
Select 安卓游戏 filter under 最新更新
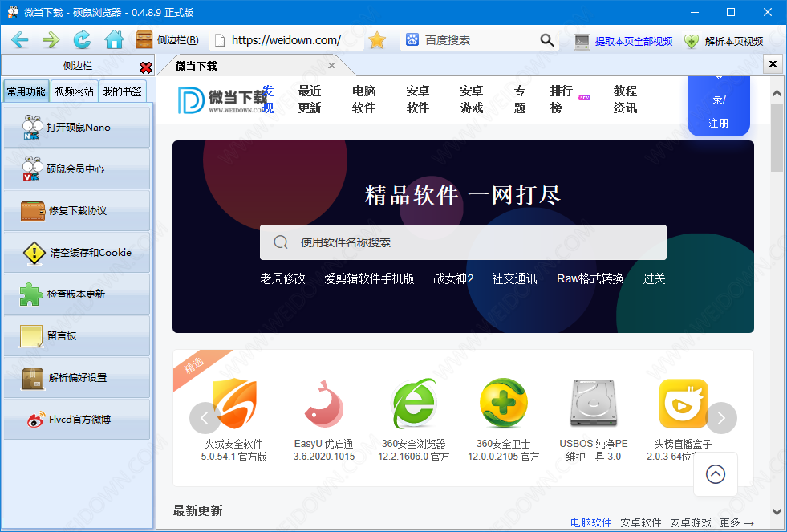click(x=690, y=522)
